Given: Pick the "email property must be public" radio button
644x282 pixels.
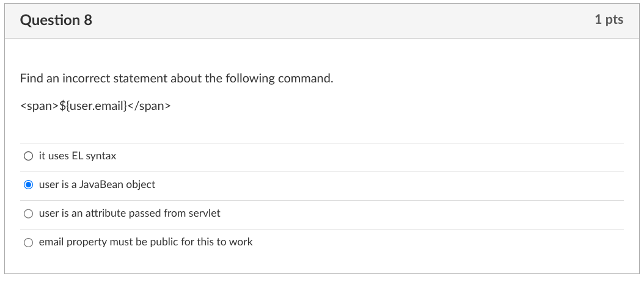Looking at the screenshot, I should [28, 242].
